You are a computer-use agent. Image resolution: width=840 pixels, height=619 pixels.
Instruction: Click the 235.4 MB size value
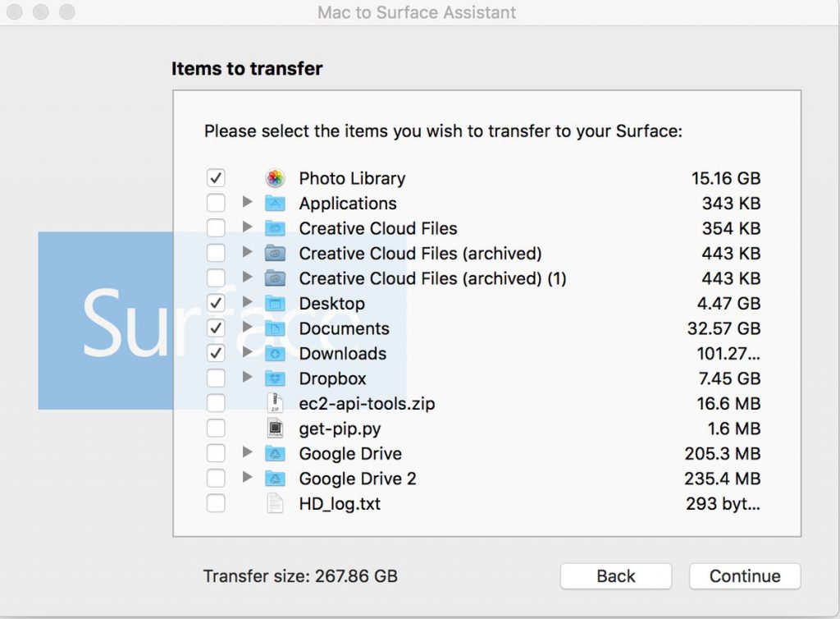723,479
